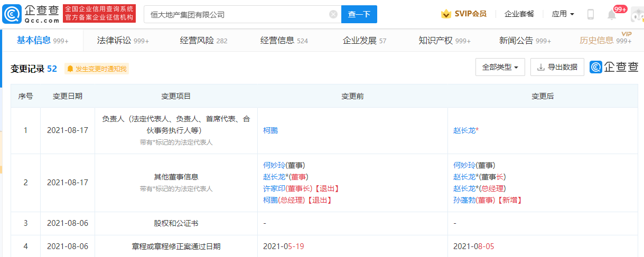Click the 企查查 logo beside export button
Viewport: 644px width, 257px height.
click(614, 67)
